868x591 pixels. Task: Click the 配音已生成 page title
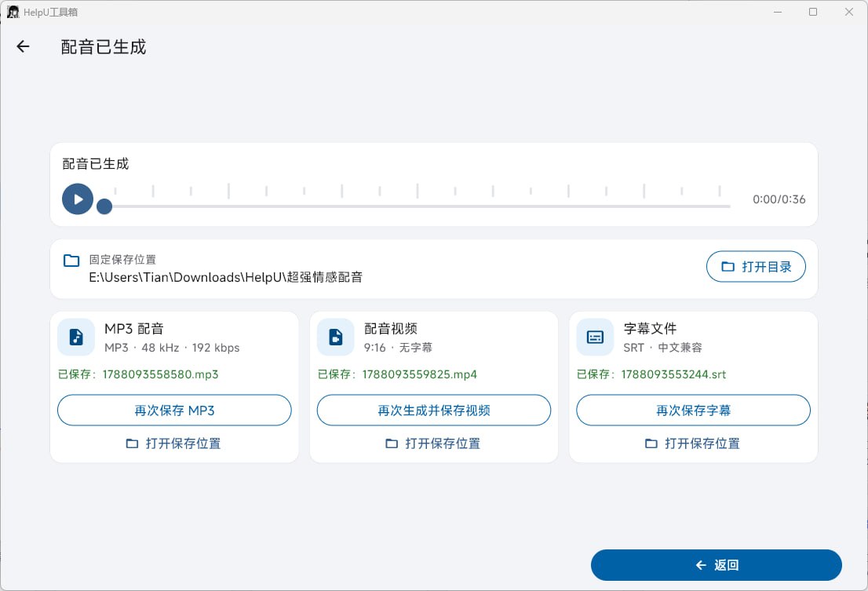point(104,47)
